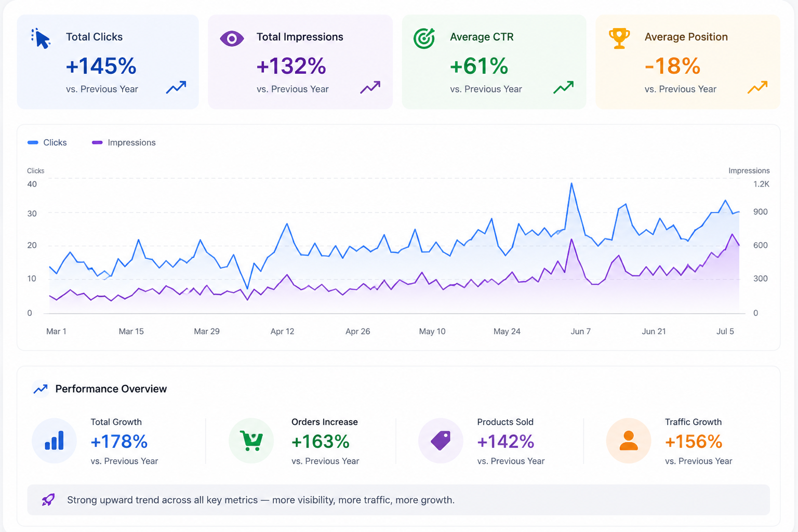Click the +156% Traffic Growth figure

[694, 442]
